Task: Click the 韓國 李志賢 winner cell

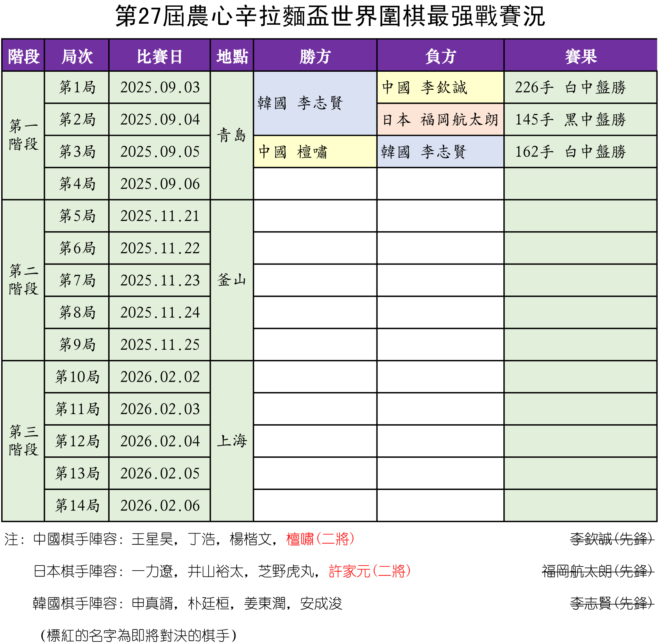Action: point(315,103)
